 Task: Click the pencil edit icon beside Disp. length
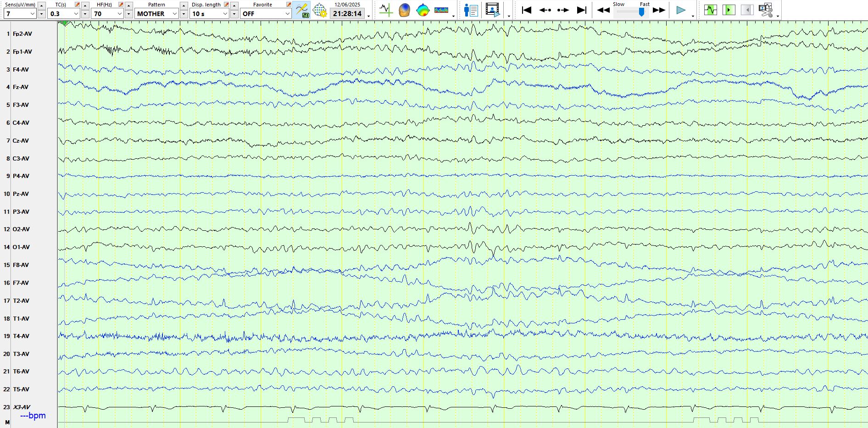tap(226, 5)
